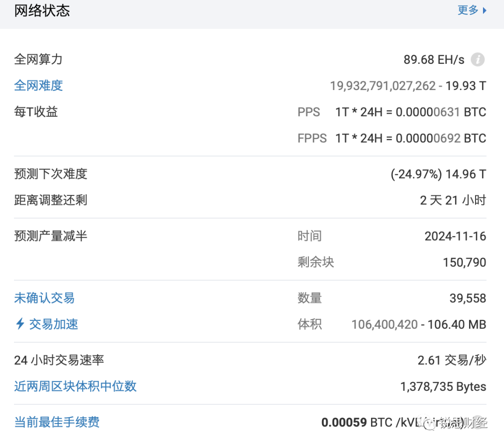Click the unconfirmed count 39,558
504x445 pixels.
[468, 298]
